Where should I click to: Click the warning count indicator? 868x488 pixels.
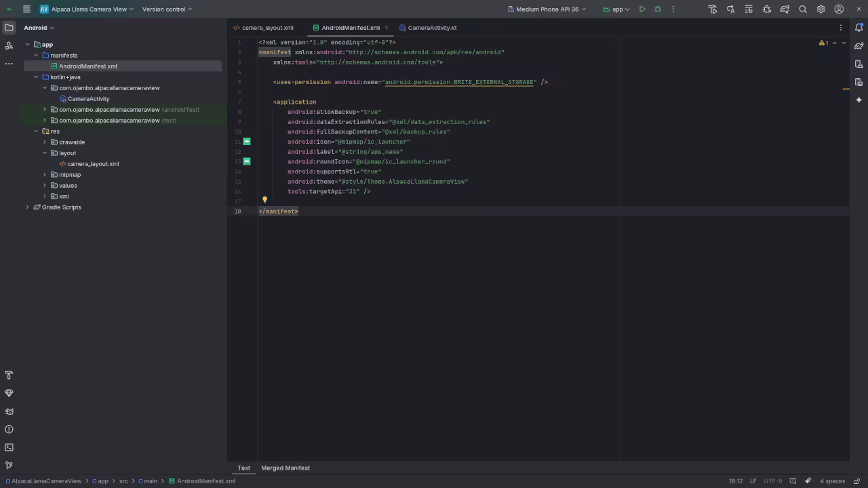824,43
